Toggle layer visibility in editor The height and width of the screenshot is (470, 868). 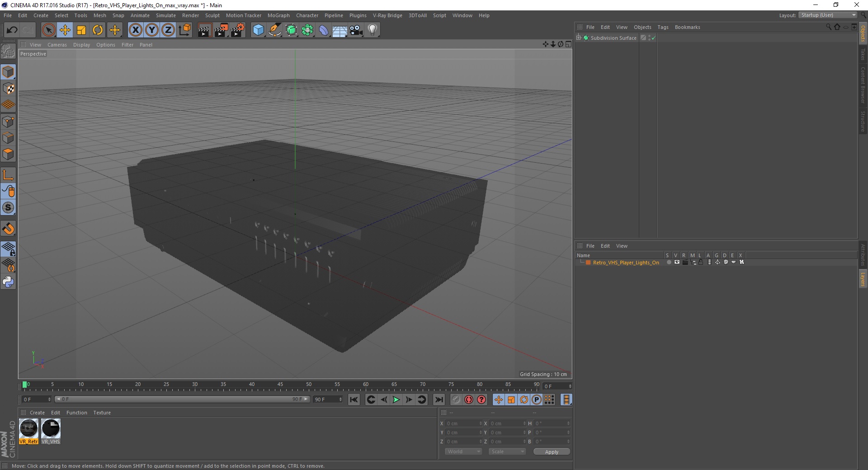coord(677,262)
